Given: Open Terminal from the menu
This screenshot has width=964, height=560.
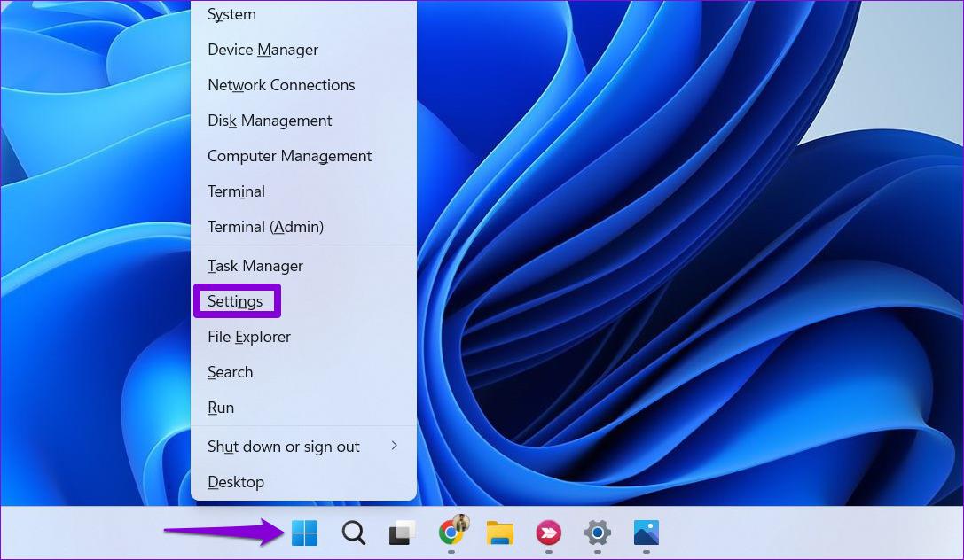Looking at the screenshot, I should pyautogui.click(x=236, y=191).
